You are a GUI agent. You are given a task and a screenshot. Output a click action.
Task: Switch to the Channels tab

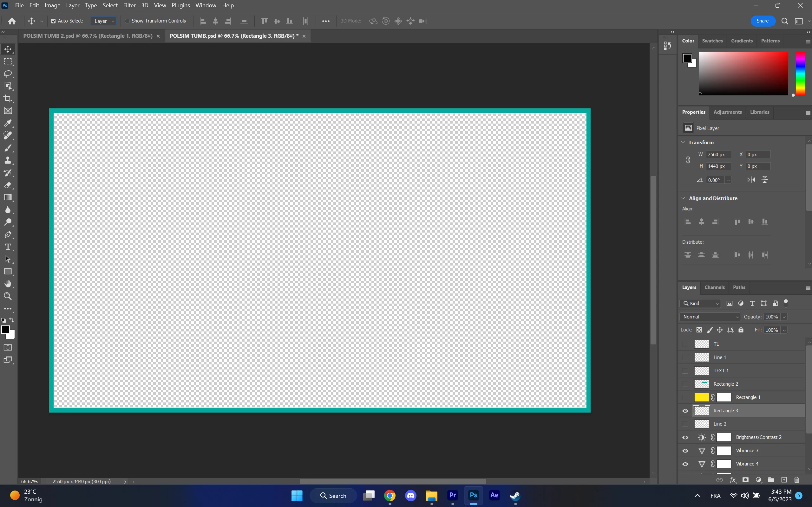click(x=714, y=287)
